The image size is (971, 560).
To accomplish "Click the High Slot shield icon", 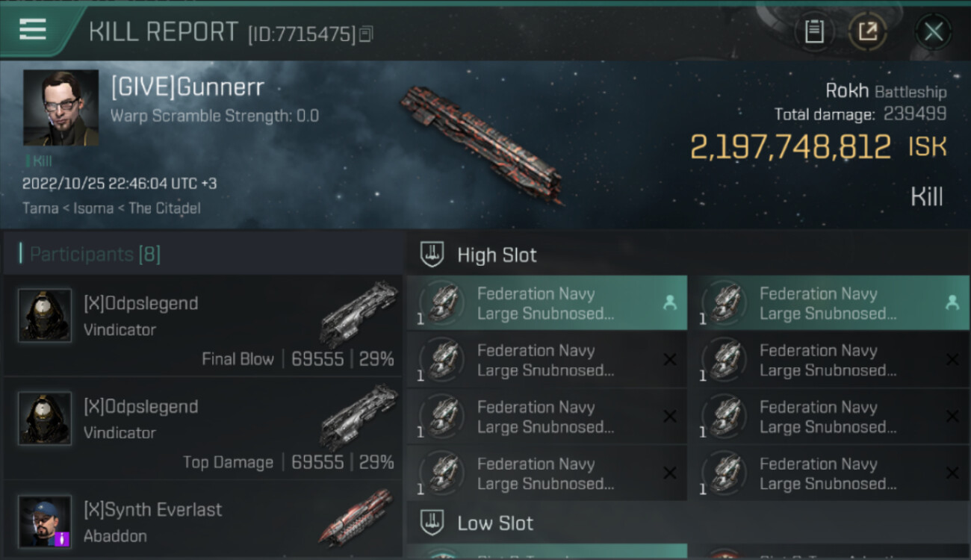I will 432,255.
